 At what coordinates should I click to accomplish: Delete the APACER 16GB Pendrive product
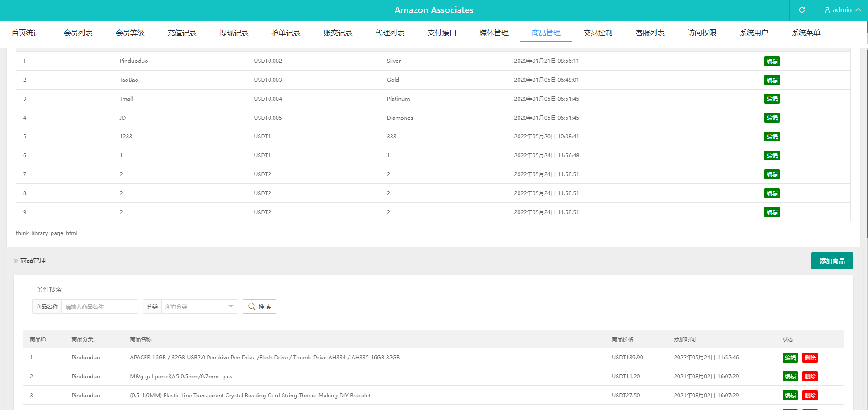(x=810, y=358)
